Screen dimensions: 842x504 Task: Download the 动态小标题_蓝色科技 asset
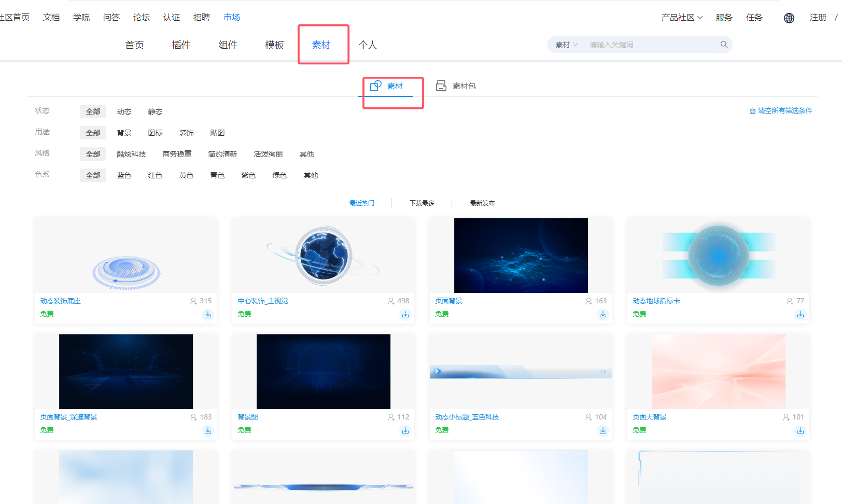(602, 430)
